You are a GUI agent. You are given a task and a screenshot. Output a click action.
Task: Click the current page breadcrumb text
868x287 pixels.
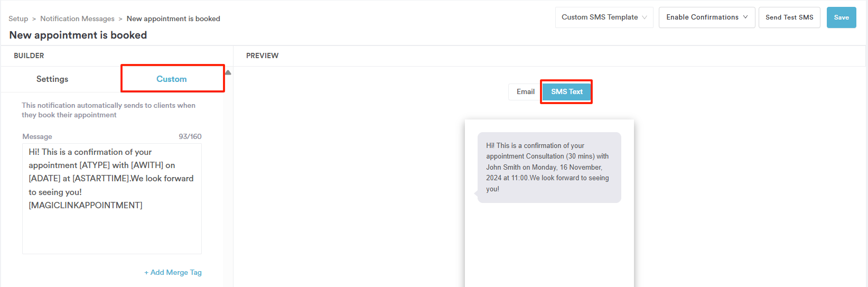(173, 18)
